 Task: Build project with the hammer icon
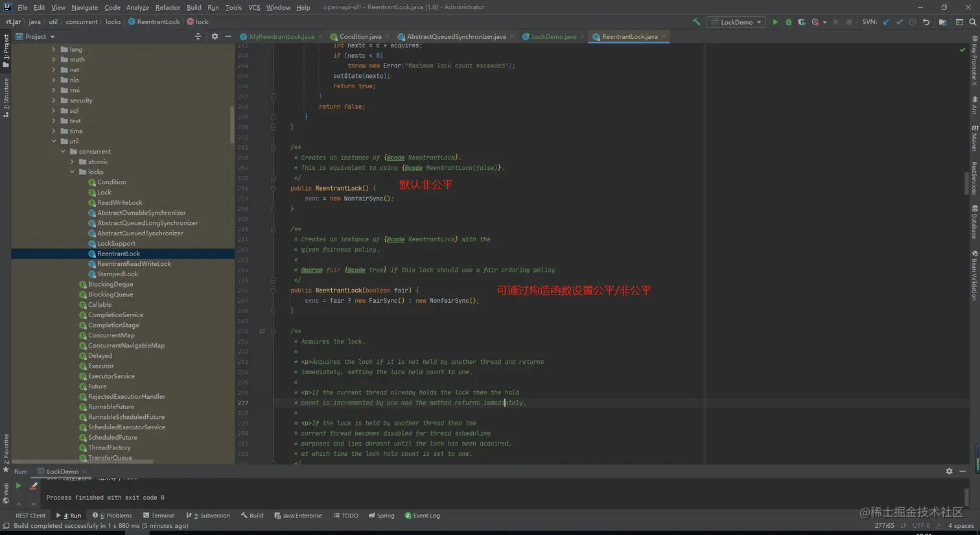click(696, 22)
